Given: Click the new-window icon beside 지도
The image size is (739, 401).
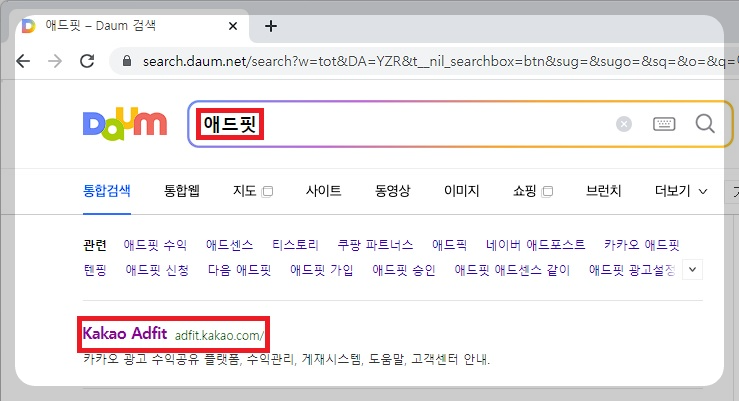Looking at the screenshot, I should pos(267,191).
